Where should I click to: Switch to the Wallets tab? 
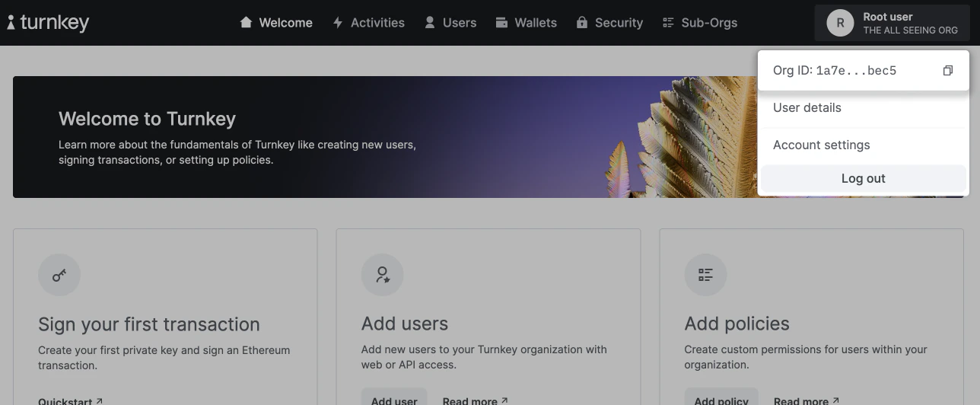[527, 23]
